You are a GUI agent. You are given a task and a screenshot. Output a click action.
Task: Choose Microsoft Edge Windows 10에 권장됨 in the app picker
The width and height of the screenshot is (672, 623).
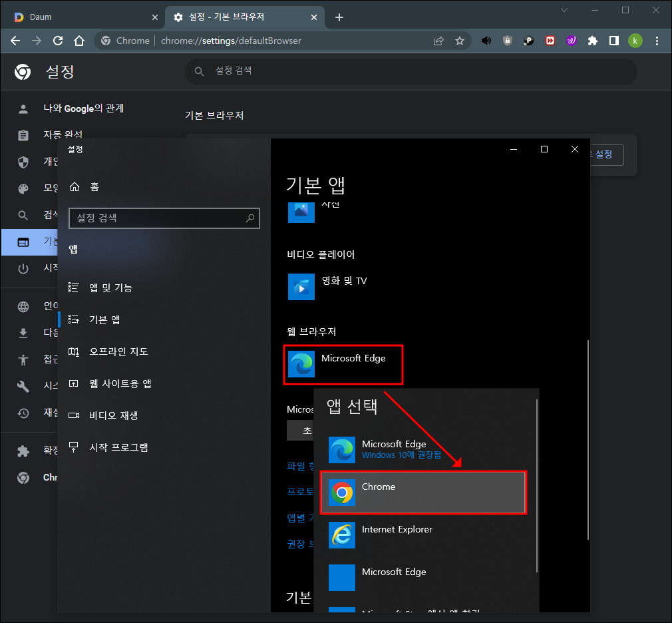coord(423,450)
